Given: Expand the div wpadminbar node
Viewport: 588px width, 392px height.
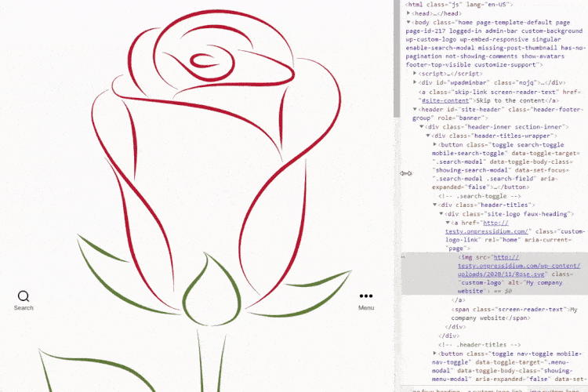Looking at the screenshot, I should pos(415,82).
